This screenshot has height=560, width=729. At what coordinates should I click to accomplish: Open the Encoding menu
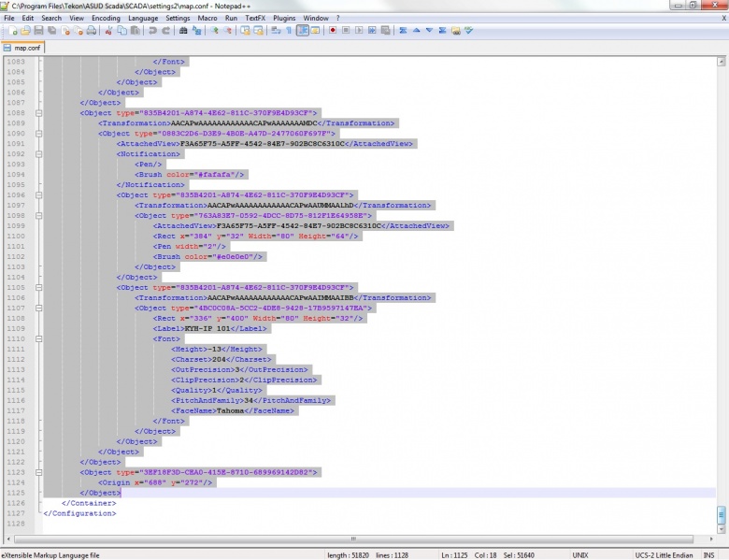pyautogui.click(x=106, y=18)
